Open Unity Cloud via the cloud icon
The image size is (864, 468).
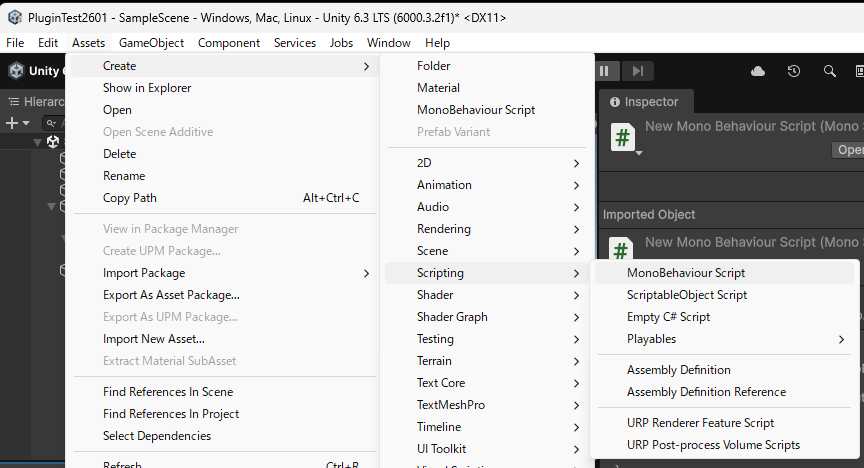pos(757,71)
